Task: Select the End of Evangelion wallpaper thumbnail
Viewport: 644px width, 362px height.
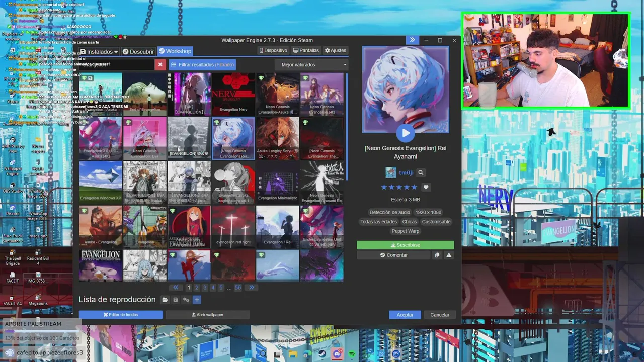Action: (145, 94)
